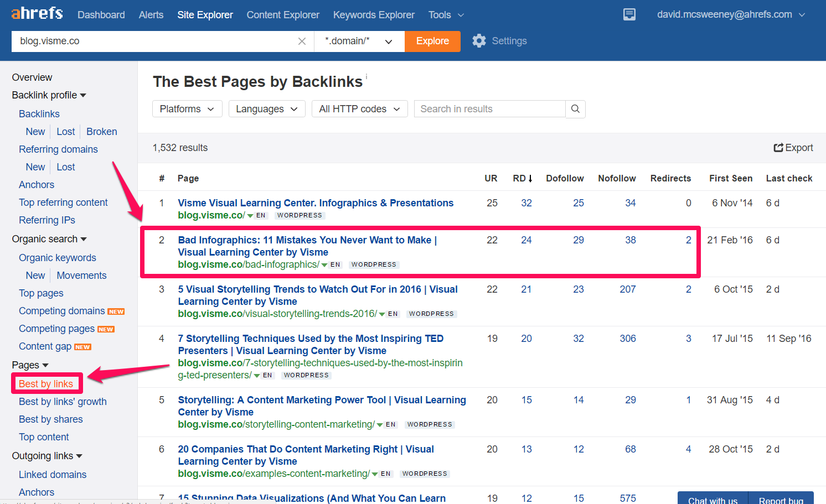Open Competing domains link
Viewport: 826px width, 504px height.
tap(62, 311)
